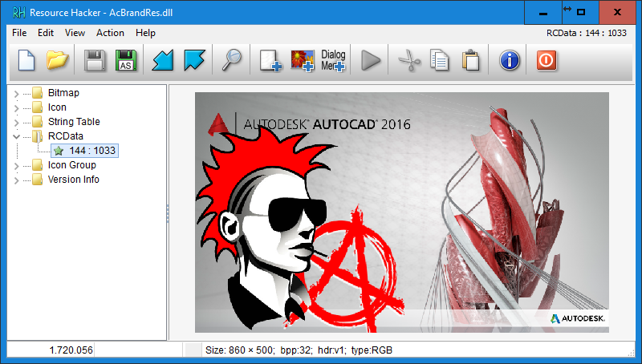The width and height of the screenshot is (642, 364).
Task: Click the left blue arrow toolbar icon
Action: tap(163, 60)
